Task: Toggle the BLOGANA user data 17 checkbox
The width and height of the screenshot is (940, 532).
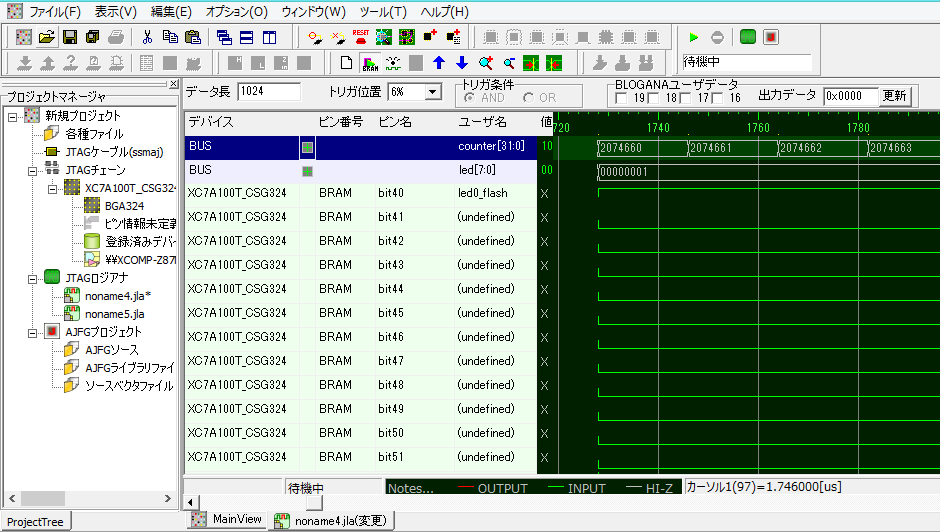Action: (685, 98)
